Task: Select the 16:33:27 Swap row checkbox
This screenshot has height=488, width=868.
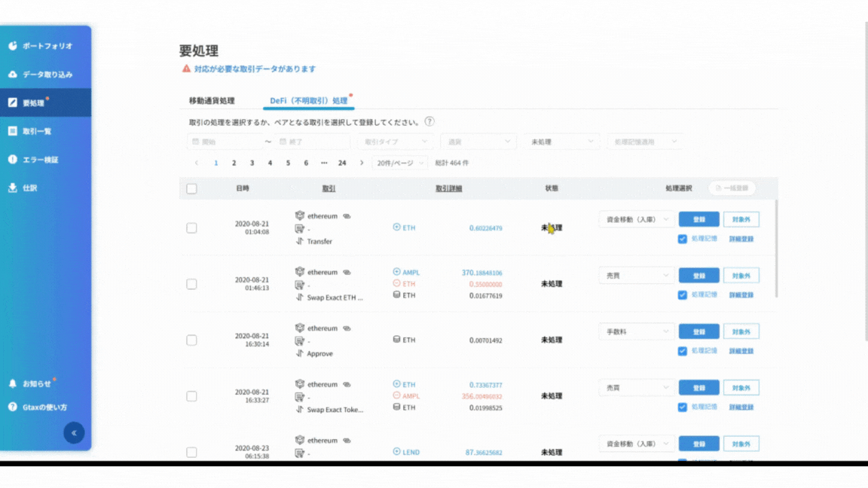Action: tap(191, 396)
